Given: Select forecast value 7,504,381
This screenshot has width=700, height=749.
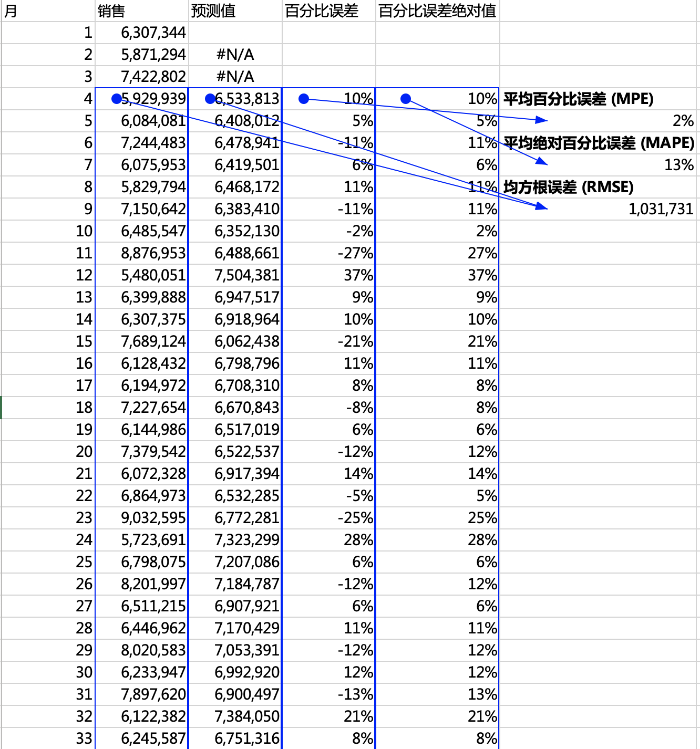Looking at the screenshot, I should 235,275.
